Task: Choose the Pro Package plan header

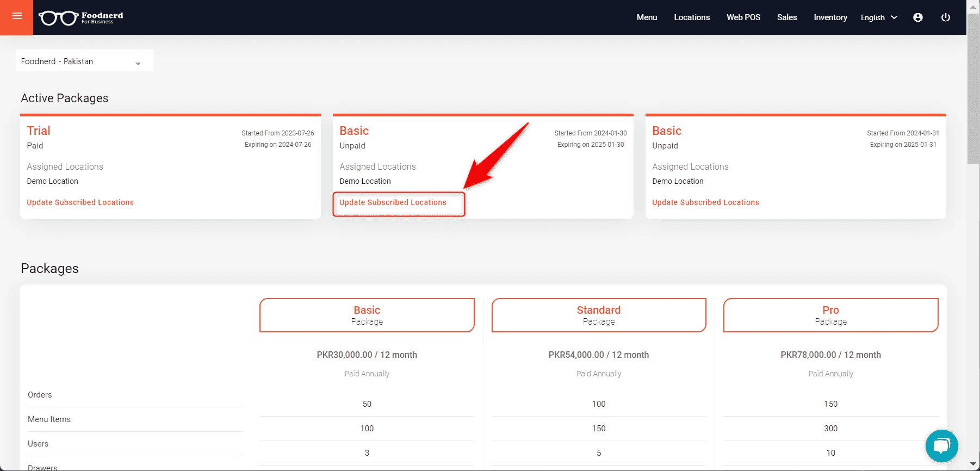Action: point(830,315)
